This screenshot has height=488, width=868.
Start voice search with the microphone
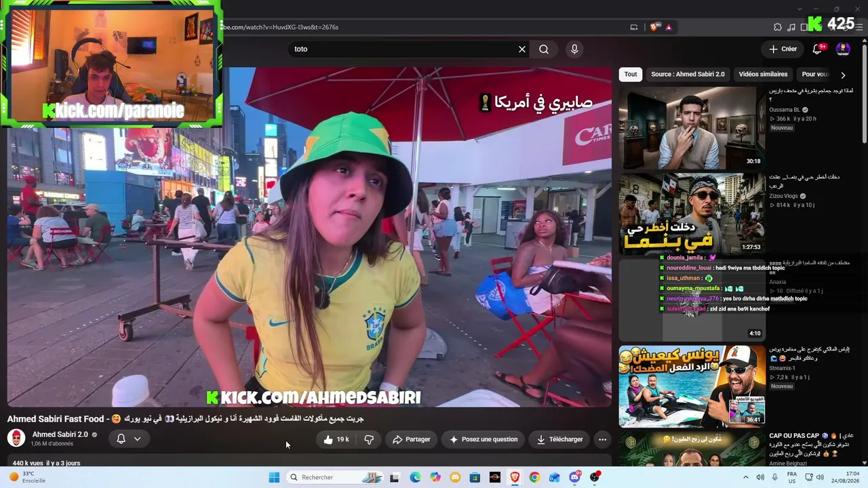[574, 49]
